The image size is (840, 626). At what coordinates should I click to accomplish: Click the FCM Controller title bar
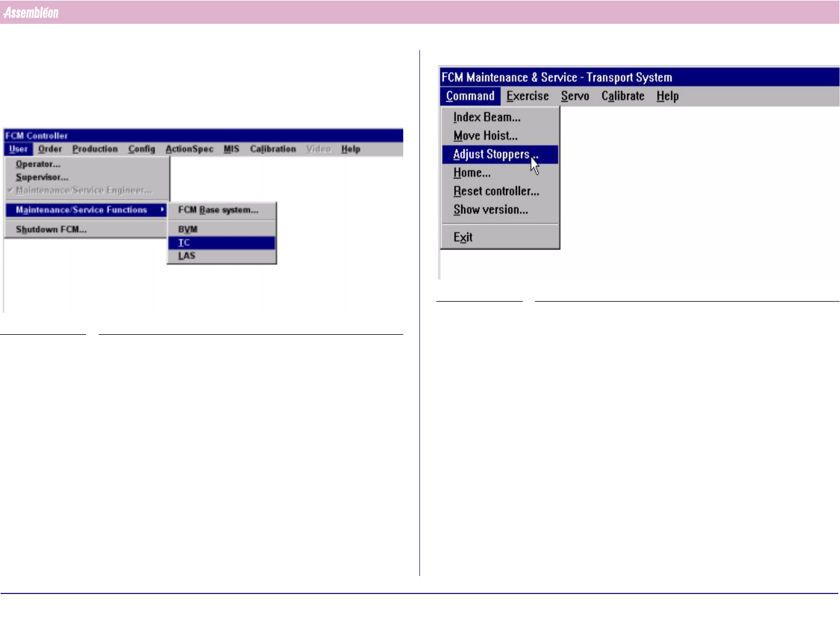tap(203, 136)
